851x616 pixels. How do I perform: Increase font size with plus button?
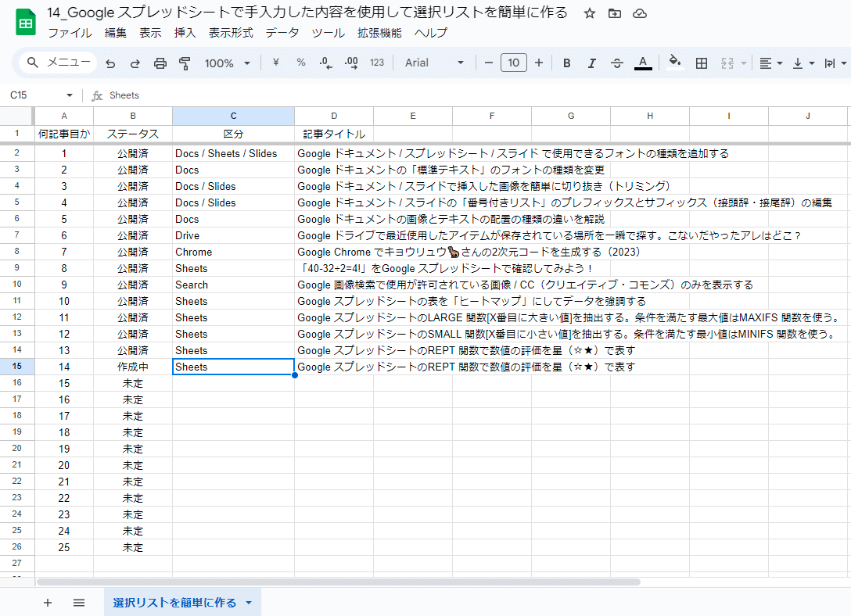(x=539, y=63)
